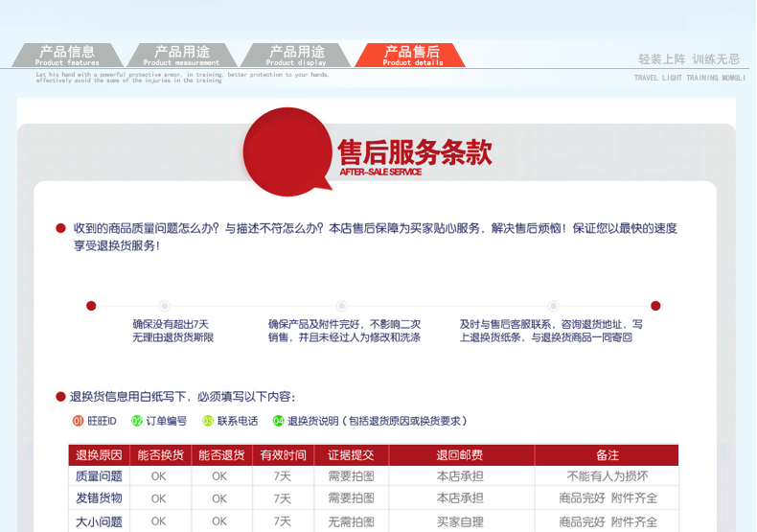Open the 产品信息 Product features tab
Viewport: 757px width, 532px height.
tap(67, 56)
